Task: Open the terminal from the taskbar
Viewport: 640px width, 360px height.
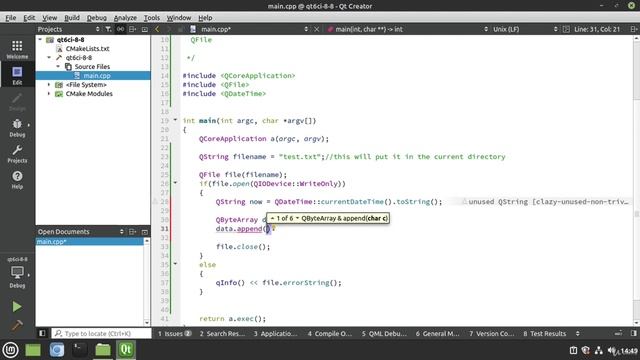Action: [80, 350]
